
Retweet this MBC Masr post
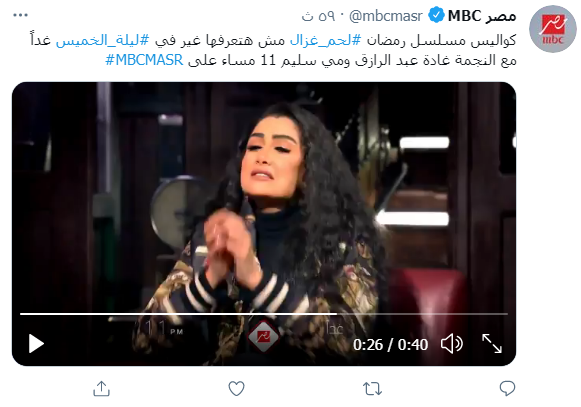pos(372,389)
